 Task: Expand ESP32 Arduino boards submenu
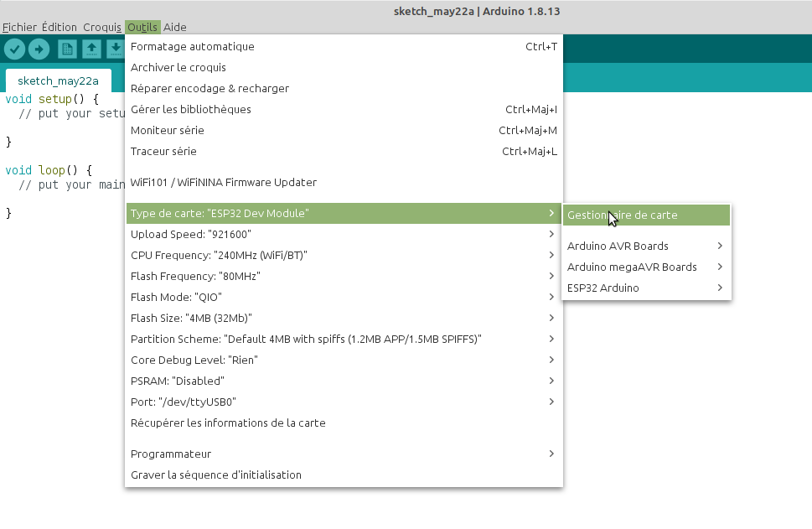coord(646,288)
